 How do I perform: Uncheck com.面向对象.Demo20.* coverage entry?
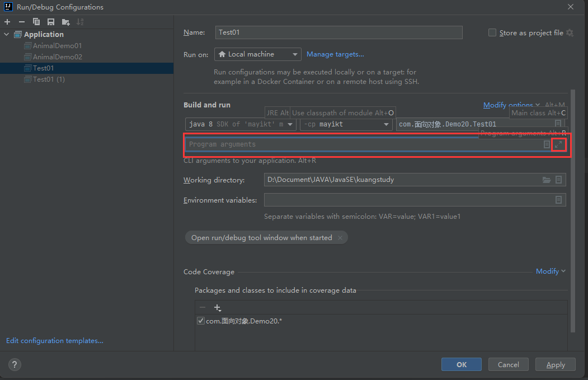point(201,321)
